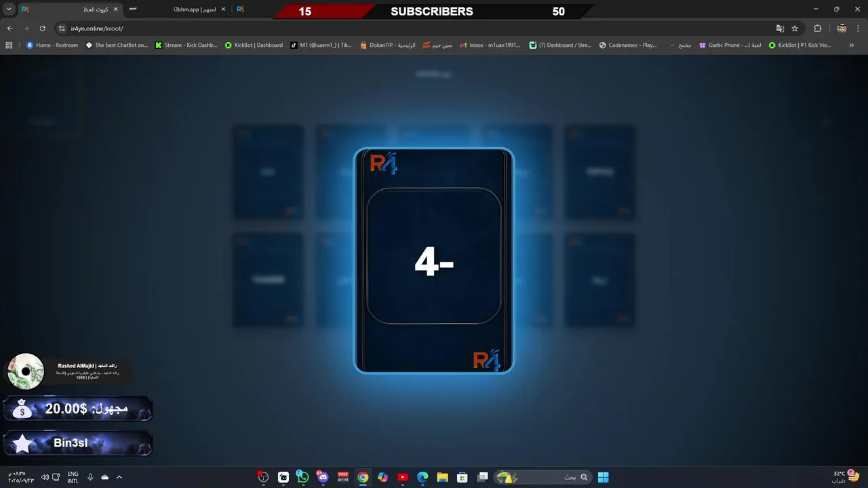Open WhatsApp from taskbar
The width and height of the screenshot is (868, 488).
tap(303, 477)
